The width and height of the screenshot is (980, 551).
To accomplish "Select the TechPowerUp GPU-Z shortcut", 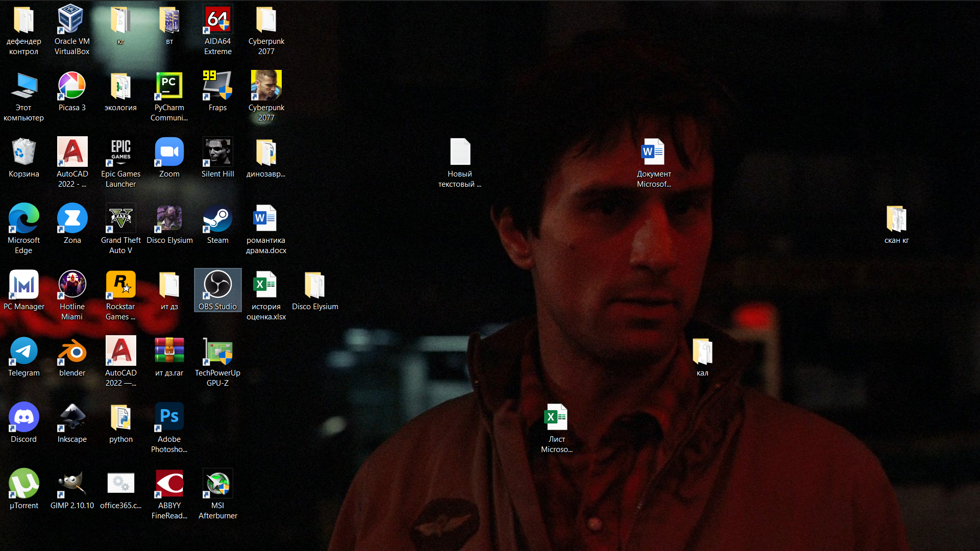I will [217, 361].
